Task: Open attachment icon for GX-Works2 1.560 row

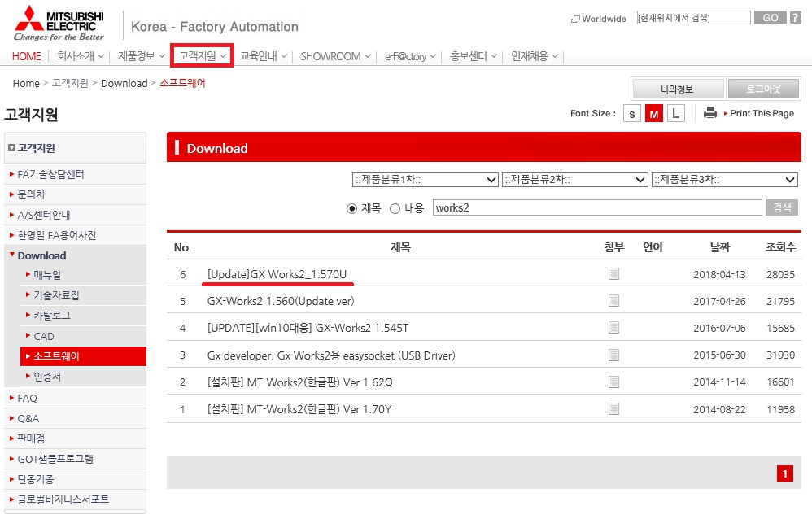Action: point(613,300)
